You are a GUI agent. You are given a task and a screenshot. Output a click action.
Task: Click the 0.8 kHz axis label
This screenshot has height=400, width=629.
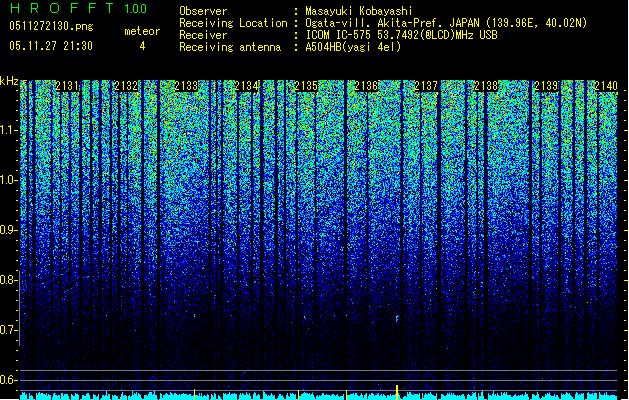(x=9, y=280)
